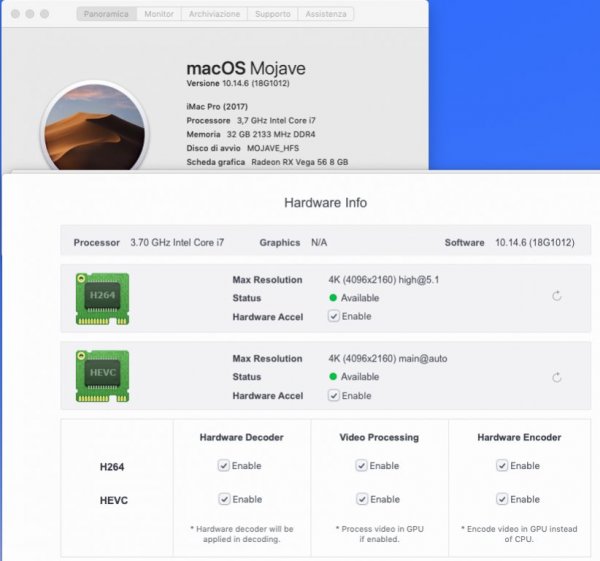The height and width of the screenshot is (561, 600).
Task: Click the Versione 10.14.6 (18G1012) text
Action: point(238,83)
